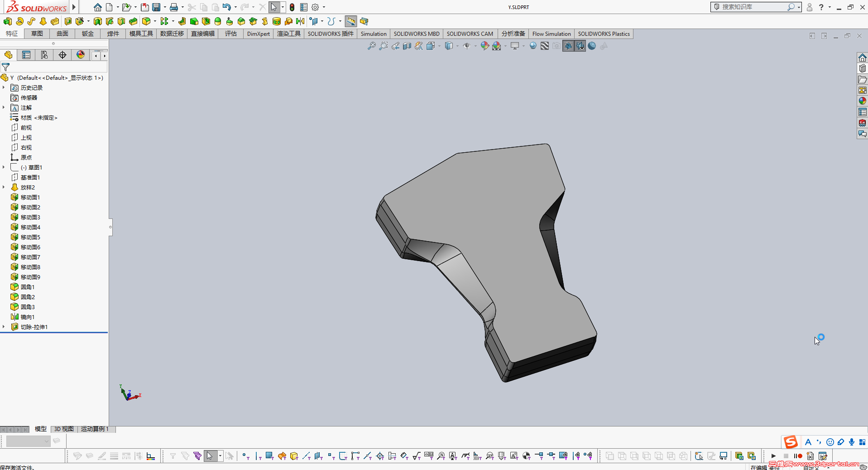The width and height of the screenshot is (868, 470).
Task: Open the 钣金 sheet metal tab
Action: click(x=88, y=34)
